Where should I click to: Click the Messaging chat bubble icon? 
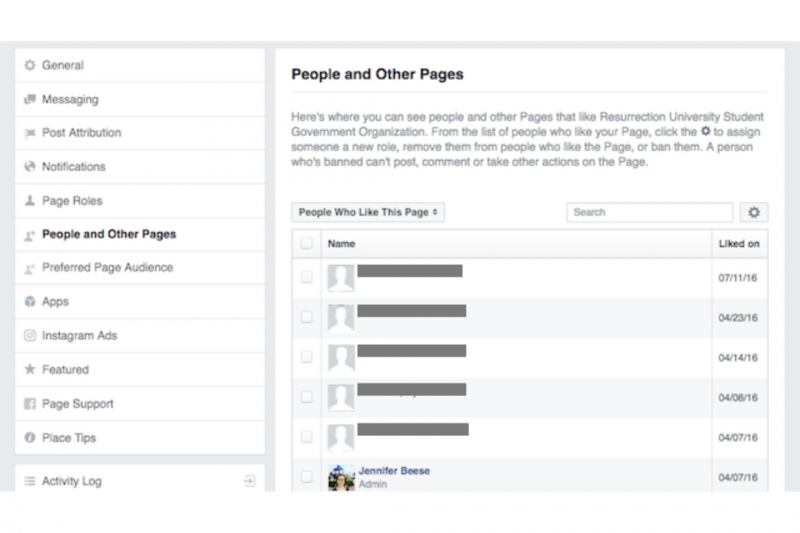point(30,99)
